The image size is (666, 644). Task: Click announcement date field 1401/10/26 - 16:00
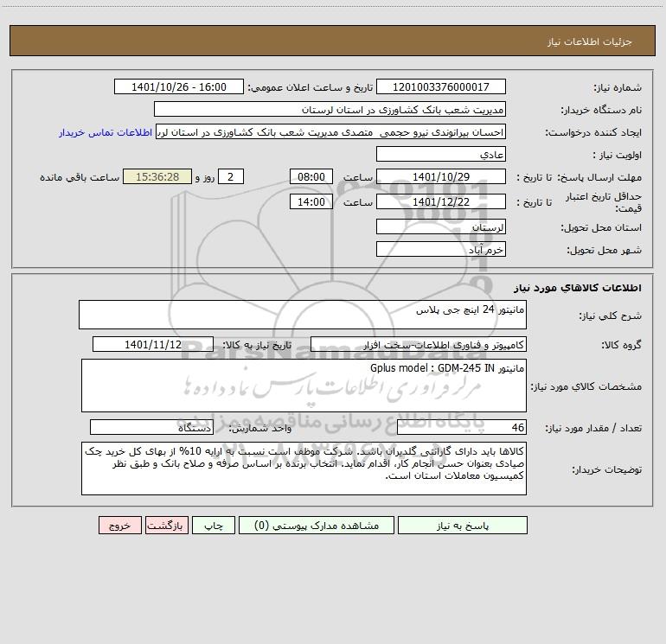pos(179,87)
